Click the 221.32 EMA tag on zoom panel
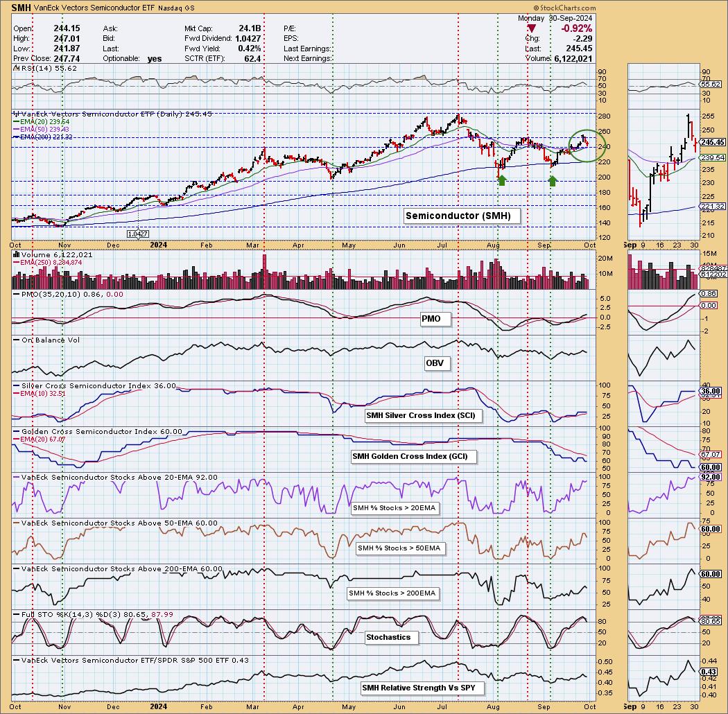This screenshot has width=728, height=714. click(713, 206)
